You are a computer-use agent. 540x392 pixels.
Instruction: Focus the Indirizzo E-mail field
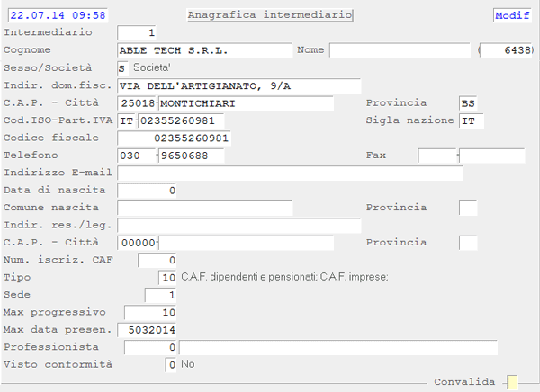[x=290, y=173]
